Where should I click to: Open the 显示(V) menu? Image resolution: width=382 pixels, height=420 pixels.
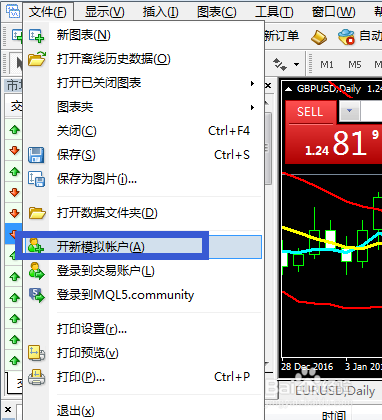pyautogui.click(x=104, y=12)
